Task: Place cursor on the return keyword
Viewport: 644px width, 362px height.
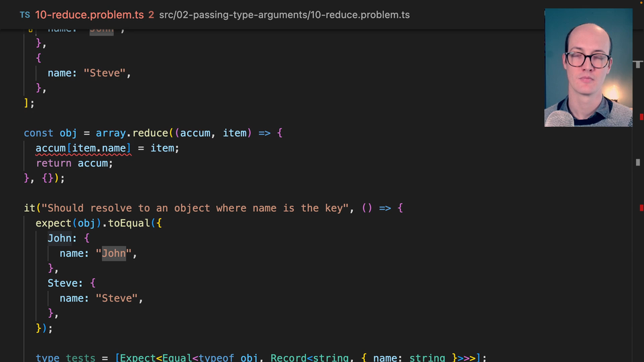Action: point(54,163)
